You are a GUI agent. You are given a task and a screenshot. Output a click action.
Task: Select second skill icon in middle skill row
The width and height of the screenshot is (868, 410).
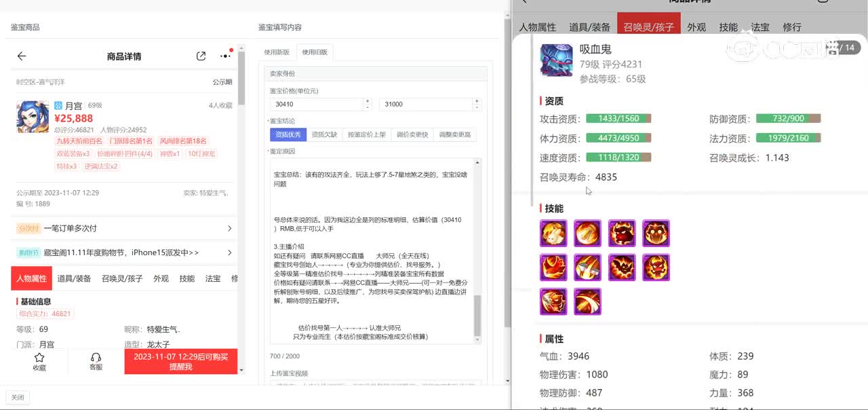click(x=587, y=267)
